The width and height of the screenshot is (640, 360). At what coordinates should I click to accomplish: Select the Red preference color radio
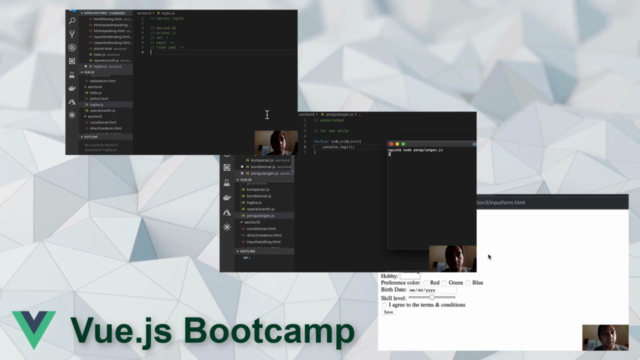pyautogui.click(x=426, y=283)
